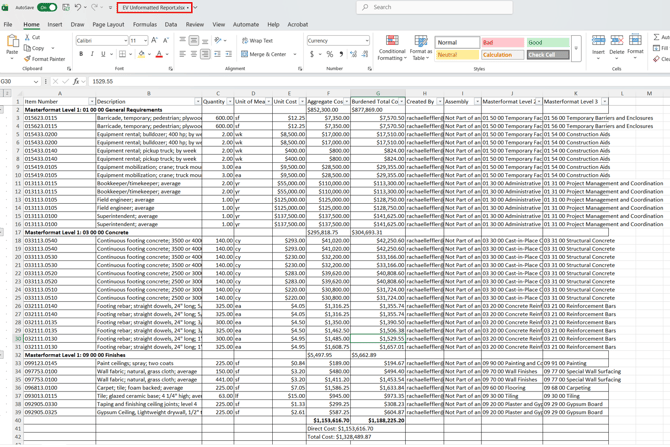Toggle the AutoSave switch
The image size is (670, 447).
(x=46, y=7)
